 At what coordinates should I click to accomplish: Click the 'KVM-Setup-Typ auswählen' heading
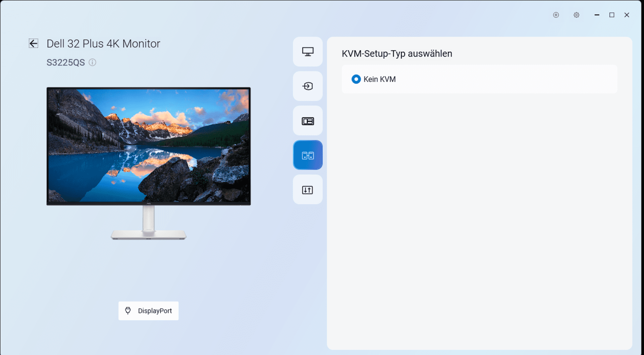pos(397,54)
